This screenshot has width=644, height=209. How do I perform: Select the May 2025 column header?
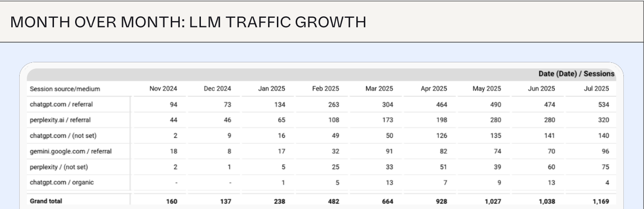pos(487,89)
